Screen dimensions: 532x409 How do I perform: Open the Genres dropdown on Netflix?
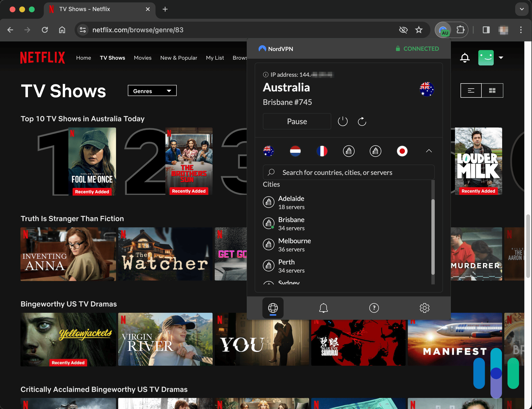(x=153, y=91)
